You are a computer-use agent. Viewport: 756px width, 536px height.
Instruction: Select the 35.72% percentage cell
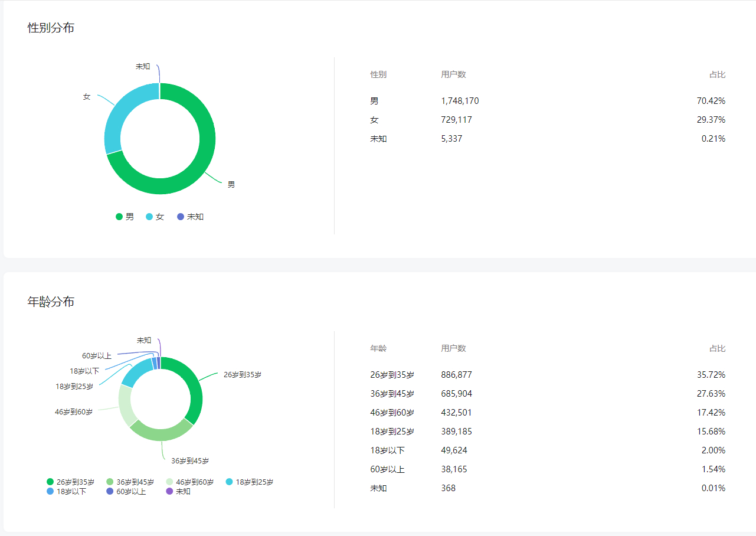tap(711, 375)
